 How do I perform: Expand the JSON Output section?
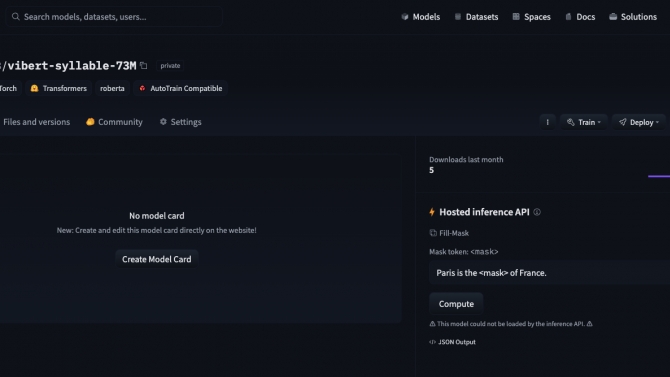pyautogui.click(x=453, y=342)
